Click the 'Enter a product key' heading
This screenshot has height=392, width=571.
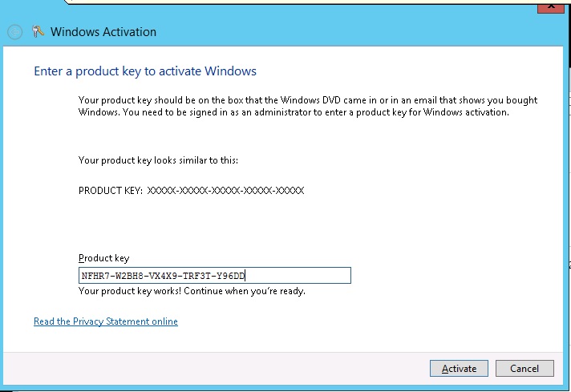[x=145, y=71]
